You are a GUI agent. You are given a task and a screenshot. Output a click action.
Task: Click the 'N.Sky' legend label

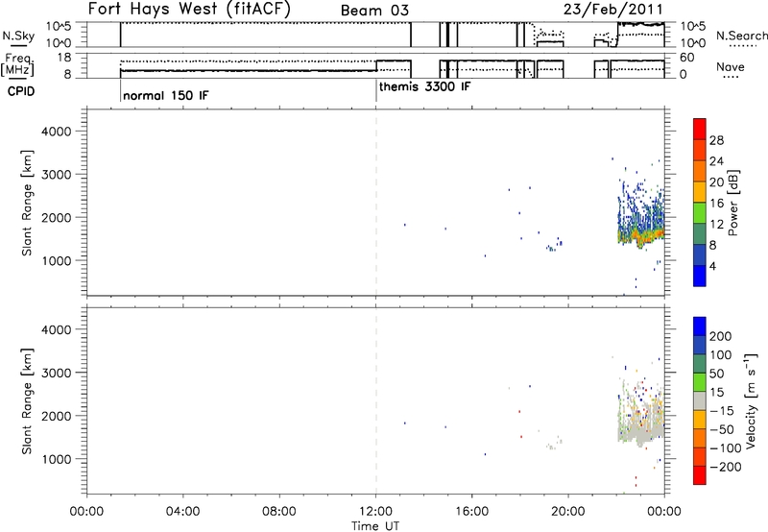click(x=18, y=36)
